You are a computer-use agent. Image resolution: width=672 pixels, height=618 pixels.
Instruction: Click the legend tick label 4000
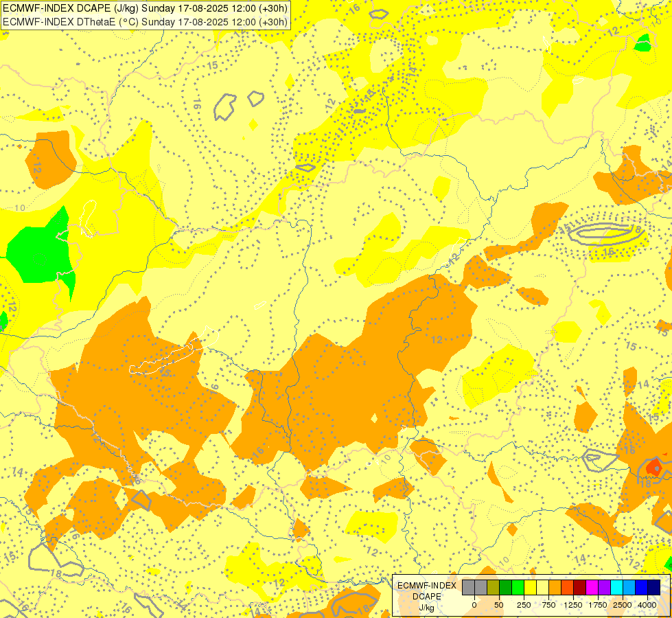[x=647, y=605]
